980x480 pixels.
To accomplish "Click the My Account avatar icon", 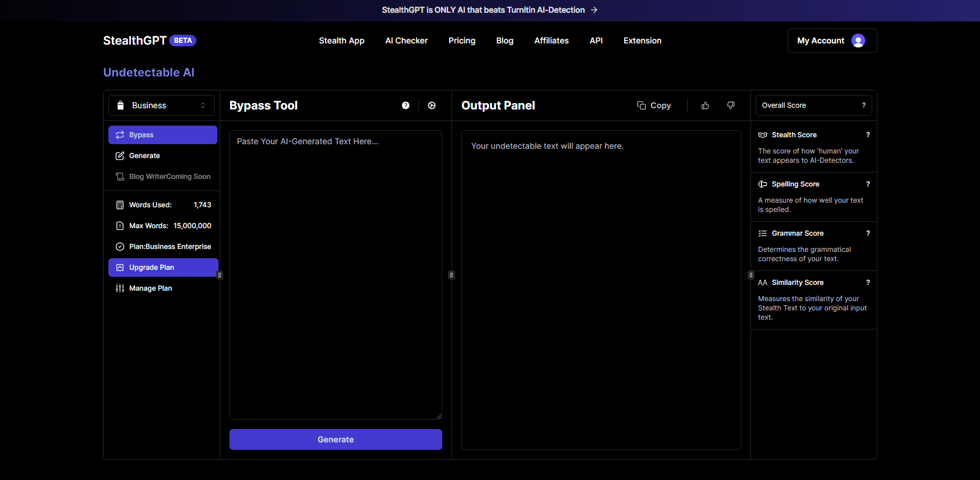I will 858,41.
